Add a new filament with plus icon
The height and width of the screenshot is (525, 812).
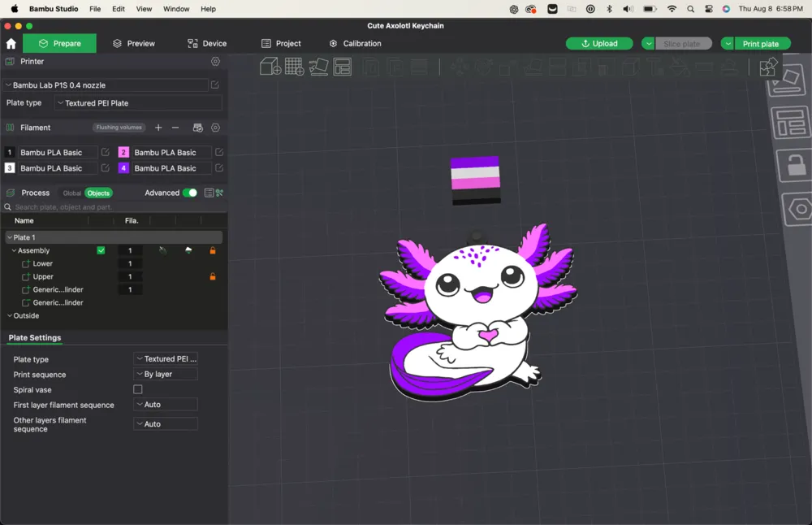[x=158, y=128]
